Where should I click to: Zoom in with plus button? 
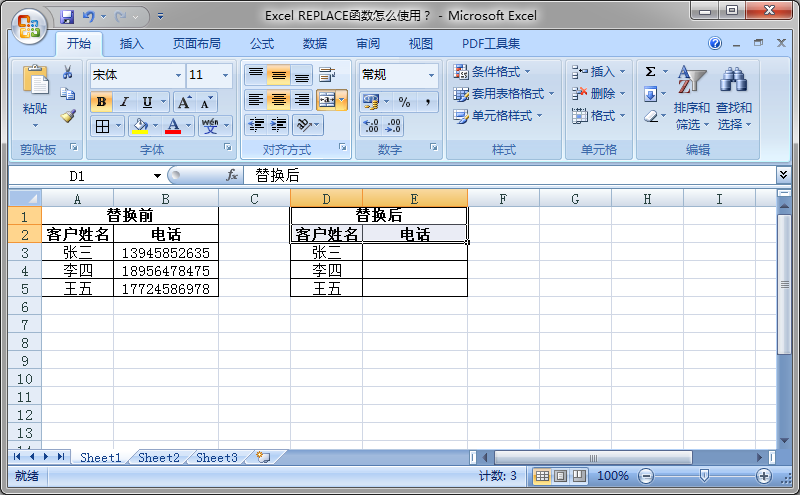click(x=764, y=476)
